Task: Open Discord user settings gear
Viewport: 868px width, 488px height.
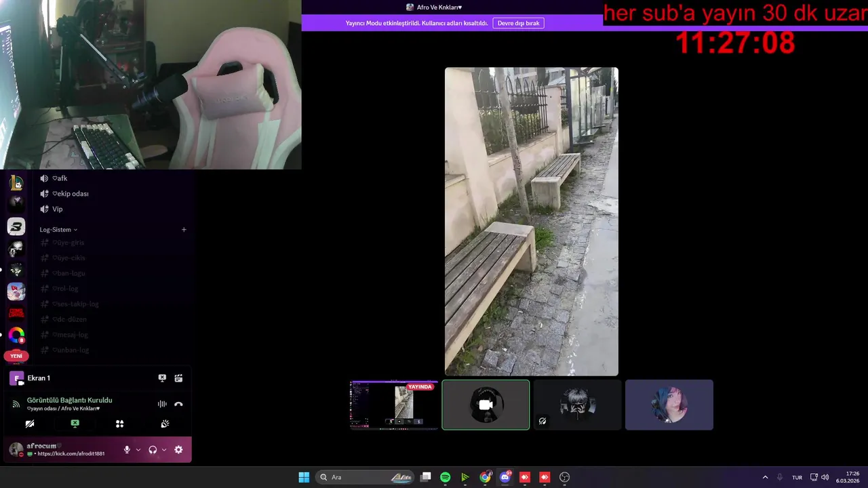Action: coord(178,449)
